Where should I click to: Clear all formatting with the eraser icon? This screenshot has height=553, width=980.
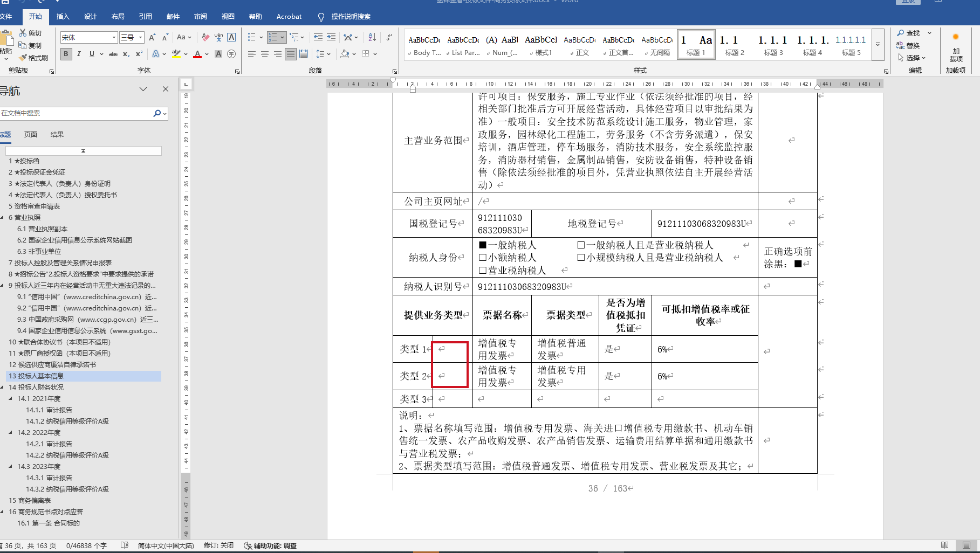[x=205, y=37]
